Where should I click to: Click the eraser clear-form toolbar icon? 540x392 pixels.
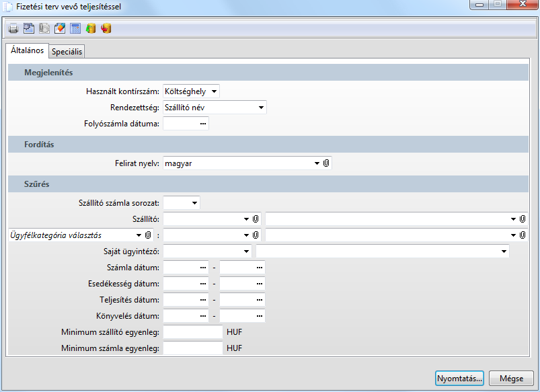pyautogui.click(x=60, y=28)
